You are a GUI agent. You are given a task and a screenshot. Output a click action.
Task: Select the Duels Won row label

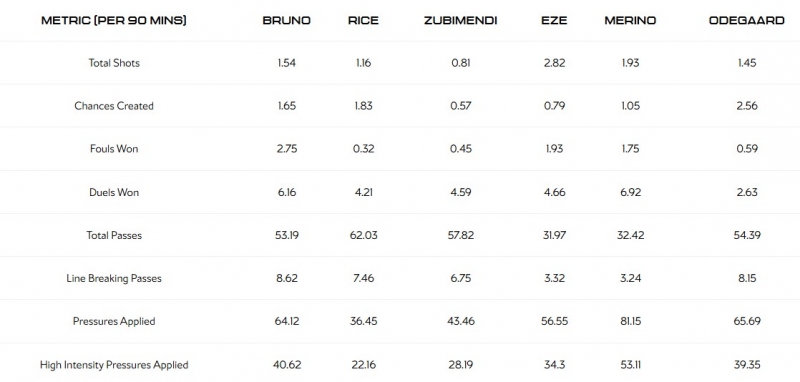[x=114, y=192]
